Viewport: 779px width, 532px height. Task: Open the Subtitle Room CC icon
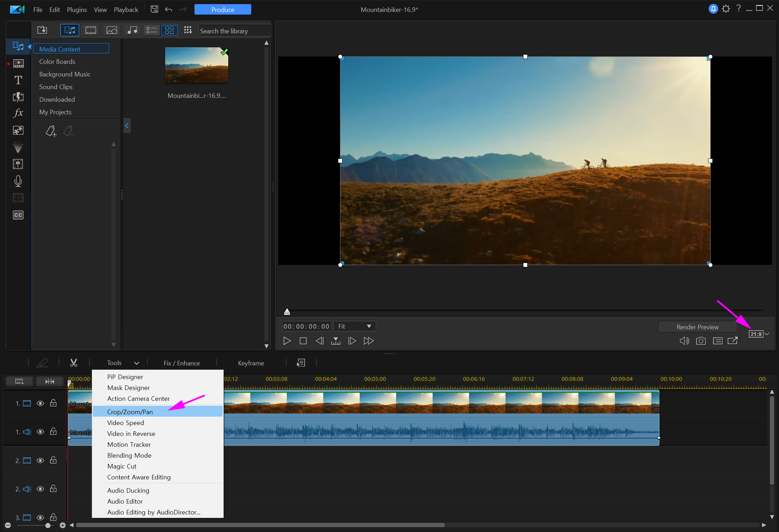(x=18, y=215)
